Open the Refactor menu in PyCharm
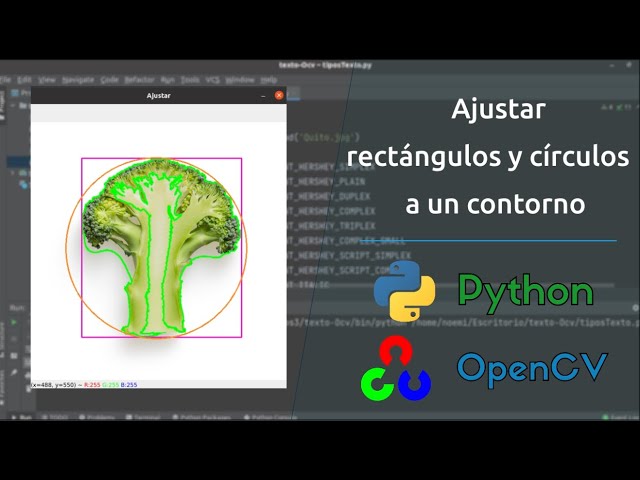Viewport: 640px width, 480px height. point(140,80)
